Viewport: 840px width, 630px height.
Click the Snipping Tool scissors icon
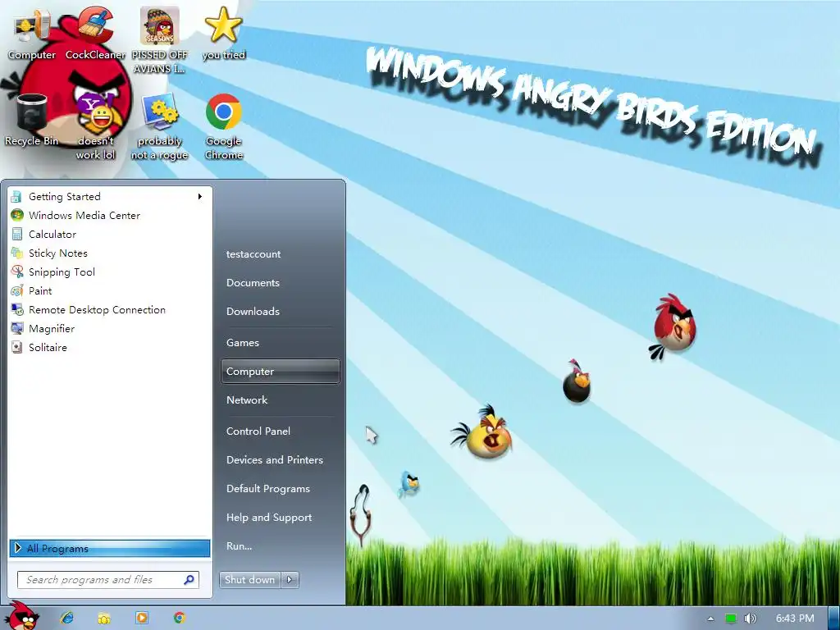click(17, 272)
